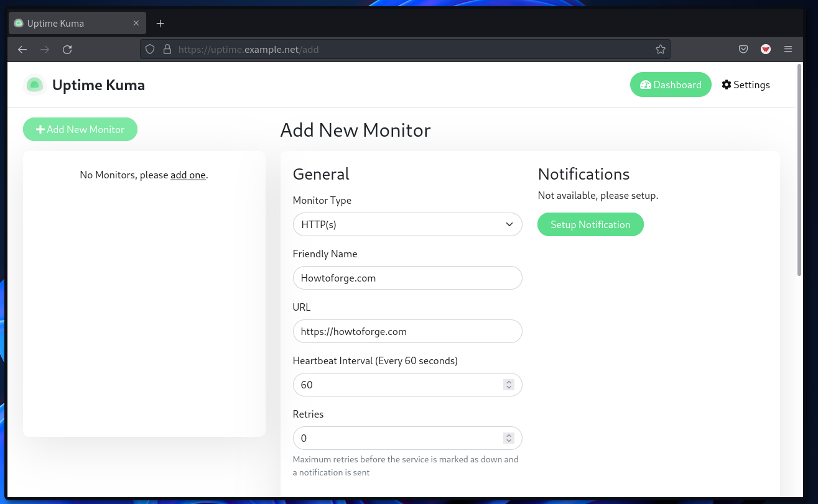Open the Pocket save icon in toolbar
The height and width of the screenshot is (504, 818).
pos(743,49)
